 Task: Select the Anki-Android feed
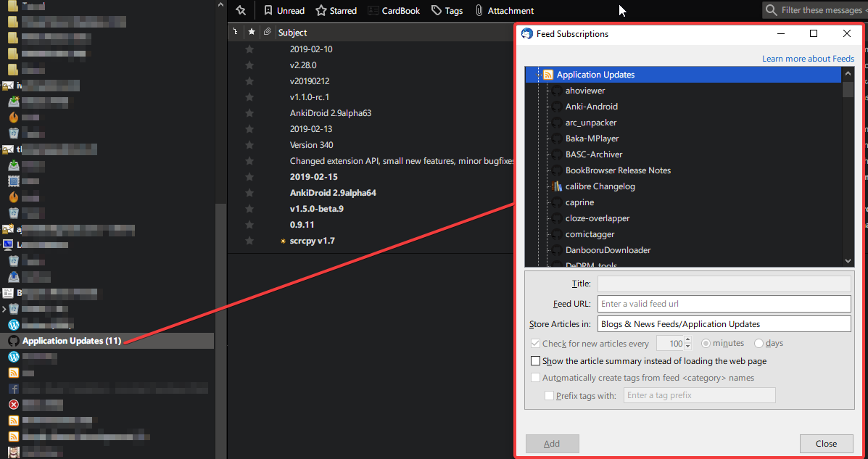click(591, 107)
